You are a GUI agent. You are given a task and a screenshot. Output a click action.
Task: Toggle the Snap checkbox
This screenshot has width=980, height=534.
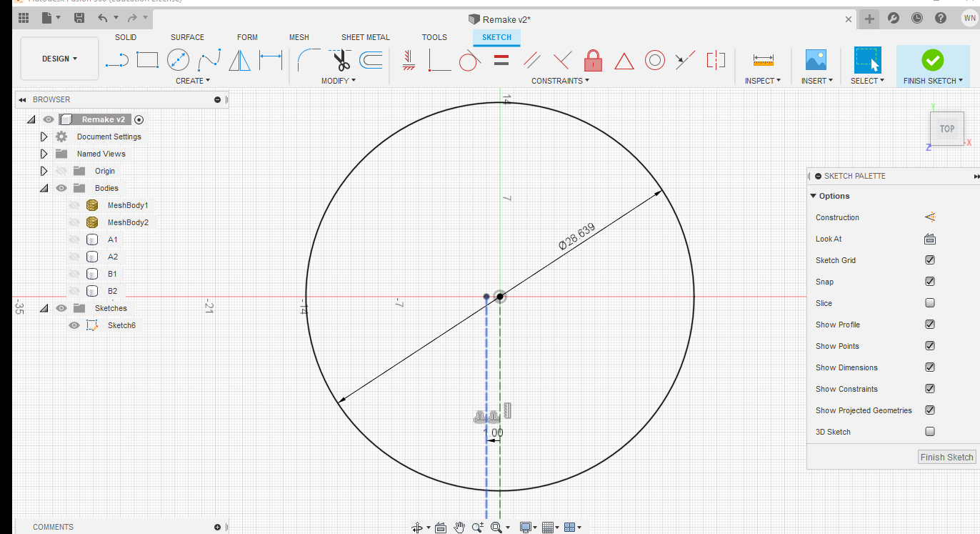[930, 282]
